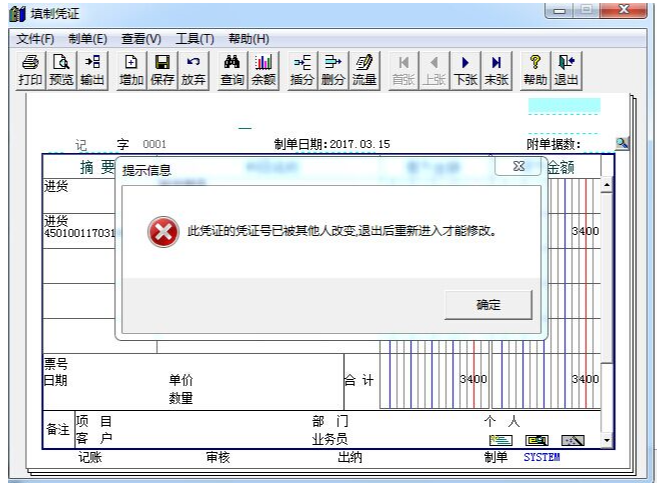Click the 打印 (Print) toolbar icon

[x=30, y=70]
